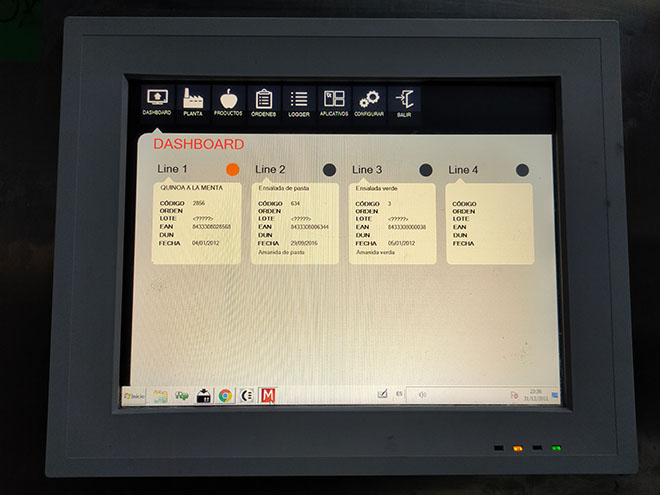Open the Dashboard view icon
The width and height of the screenshot is (660, 495).
[x=157, y=100]
